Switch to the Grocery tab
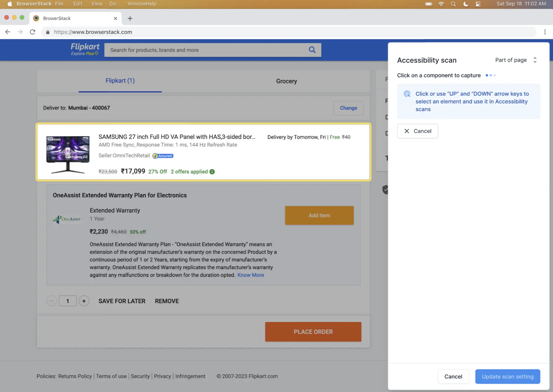Image resolution: width=553 pixels, height=392 pixels. [286, 81]
